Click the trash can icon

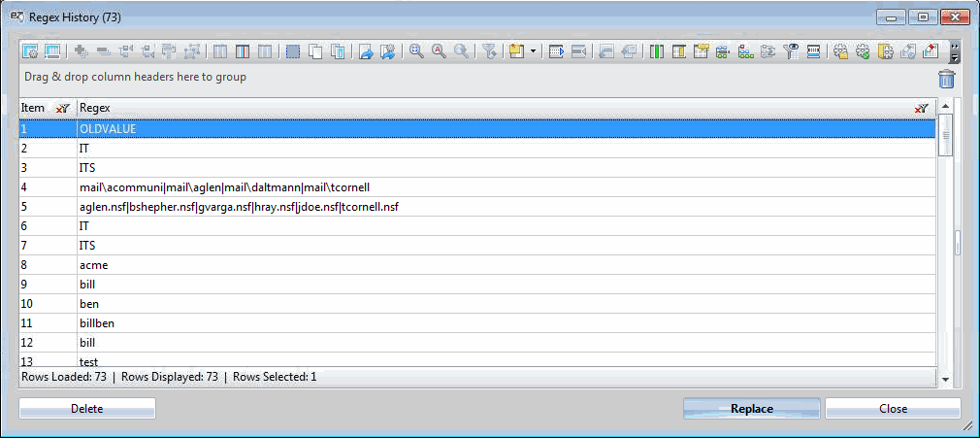[947, 81]
